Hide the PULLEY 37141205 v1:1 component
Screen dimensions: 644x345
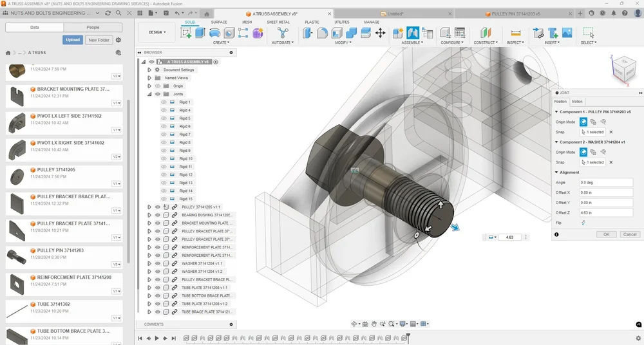[158, 207]
